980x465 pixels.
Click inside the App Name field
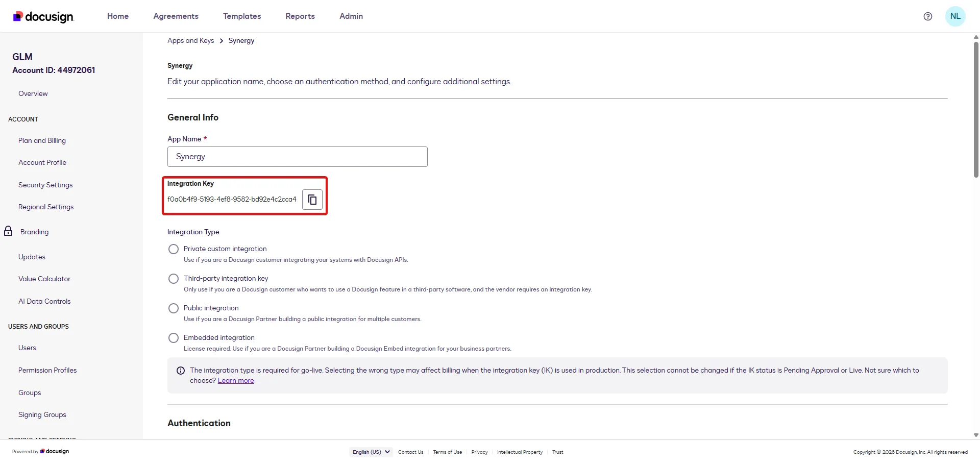click(x=297, y=156)
